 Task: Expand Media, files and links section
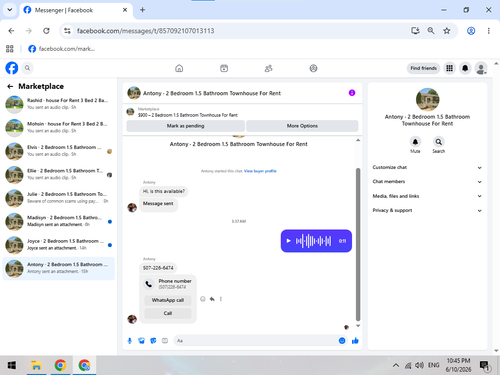click(427, 196)
